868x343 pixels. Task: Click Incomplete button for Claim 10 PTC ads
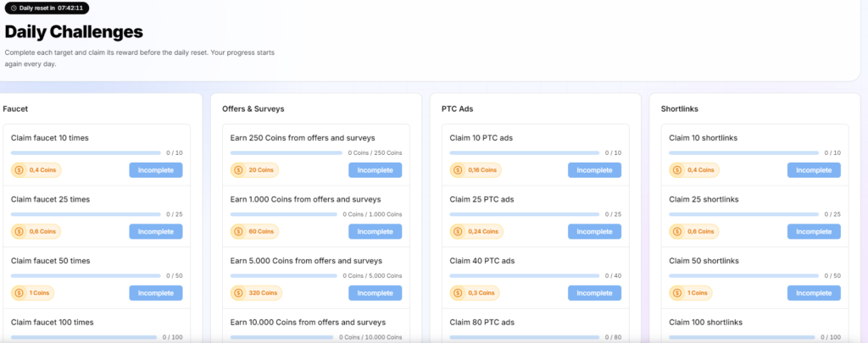point(594,170)
